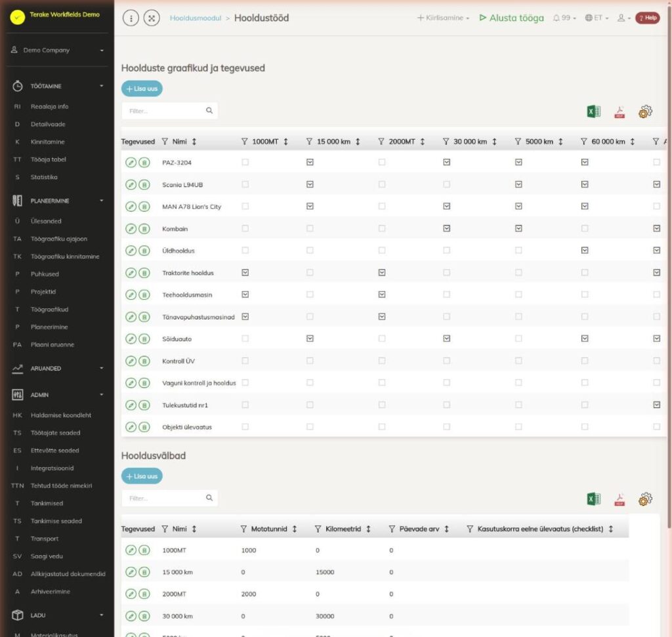Select Tankimised in sidebar
This screenshot has height=637, width=672.
47,503
